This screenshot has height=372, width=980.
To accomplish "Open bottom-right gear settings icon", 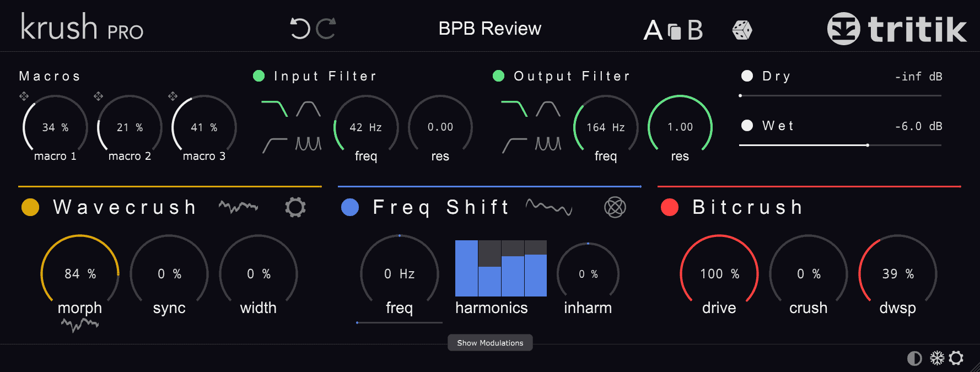I will (956, 358).
